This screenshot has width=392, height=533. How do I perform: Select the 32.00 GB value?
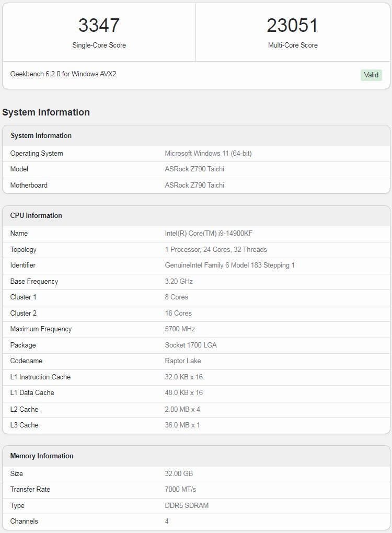pyautogui.click(x=179, y=473)
